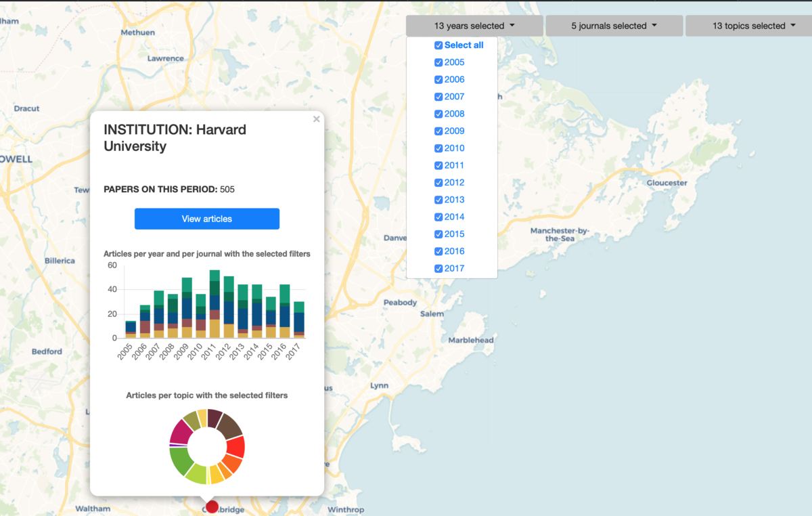Viewport: 812px width, 516px height.
Task: Click the 2016 bar in the chart
Action: click(285, 311)
